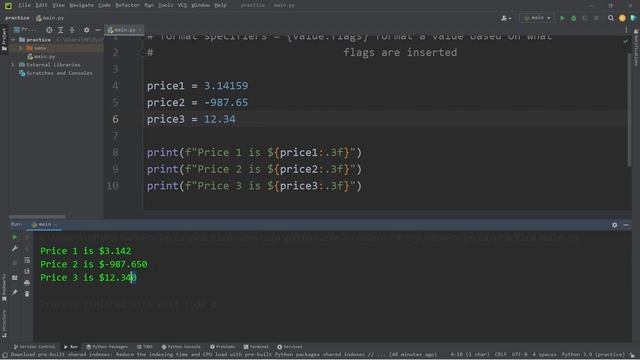Expand External Libraries node
This screenshot has height=360, width=640.
13,65
